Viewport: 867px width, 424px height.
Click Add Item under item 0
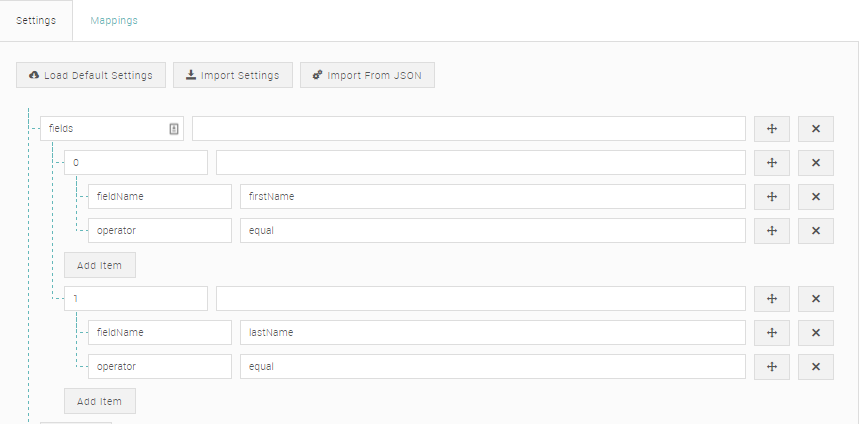point(100,265)
